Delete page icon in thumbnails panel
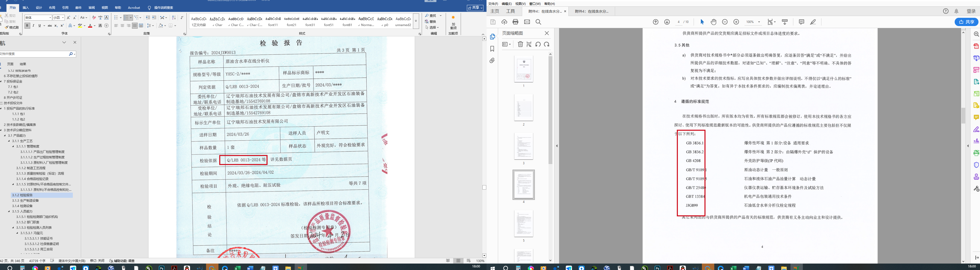The height and width of the screenshot is (270, 980). point(520,44)
